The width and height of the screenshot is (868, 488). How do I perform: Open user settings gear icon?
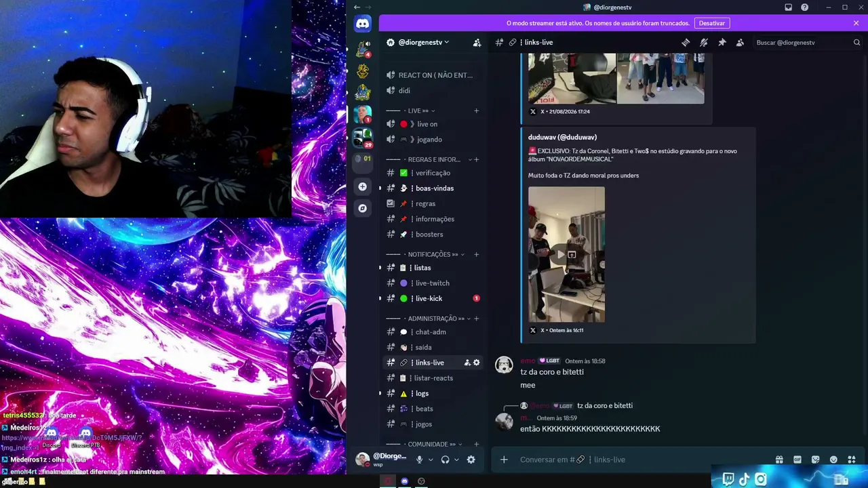(471, 460)
